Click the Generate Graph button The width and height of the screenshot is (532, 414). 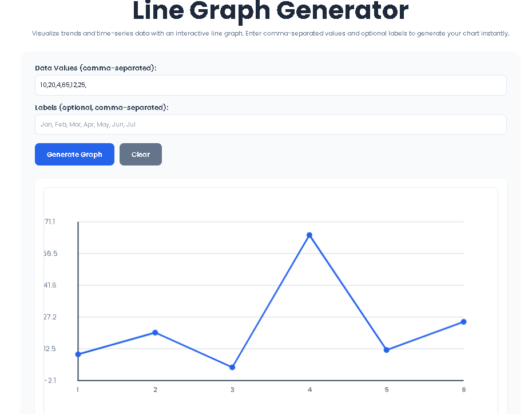pyautogui.click(x=74, y=154)
